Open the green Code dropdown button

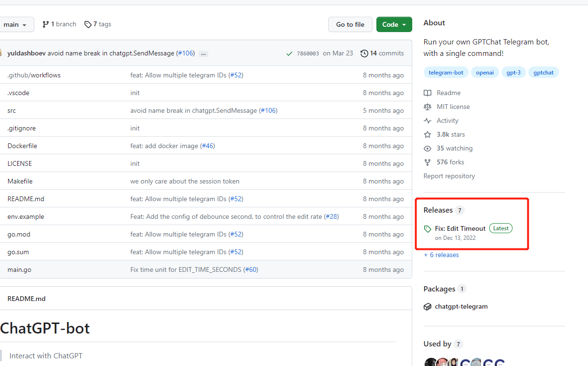tap(394, 24)
